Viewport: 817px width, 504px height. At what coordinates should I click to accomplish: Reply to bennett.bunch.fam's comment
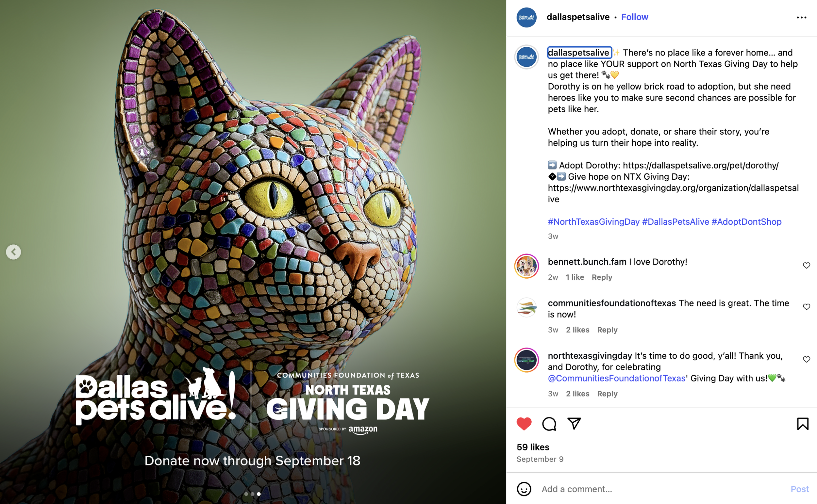pos(602,277)
